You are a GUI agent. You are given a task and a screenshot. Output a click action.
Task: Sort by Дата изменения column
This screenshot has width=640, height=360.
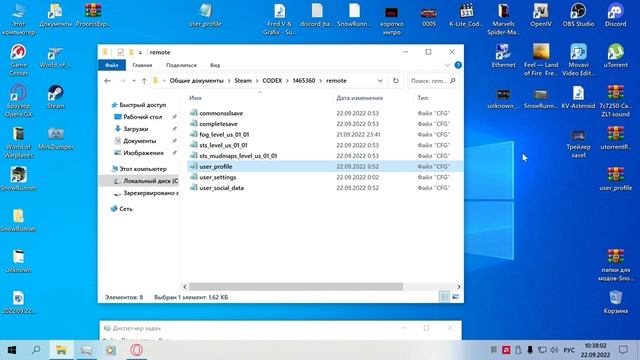pos(360,98)
